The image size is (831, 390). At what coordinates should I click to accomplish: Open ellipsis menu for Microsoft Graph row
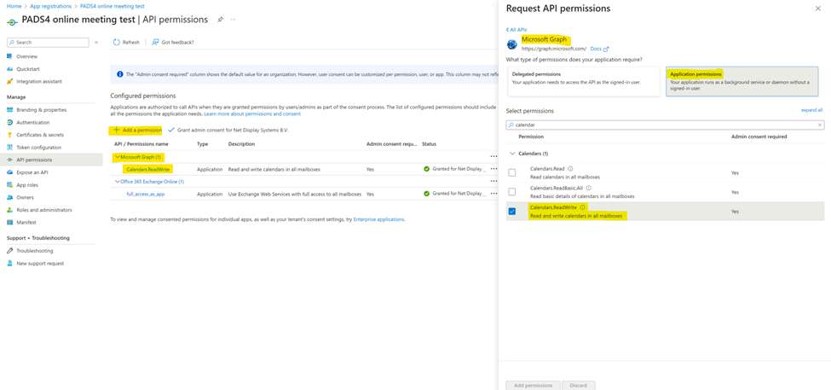pos(494,157)
